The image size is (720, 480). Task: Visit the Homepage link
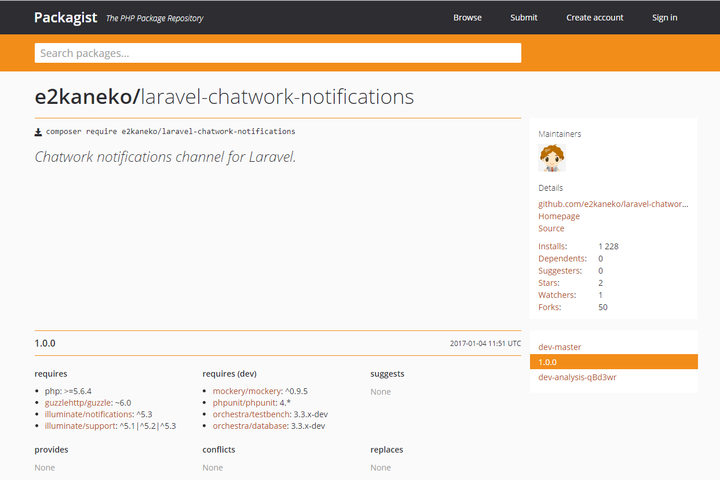coord(559,216)
